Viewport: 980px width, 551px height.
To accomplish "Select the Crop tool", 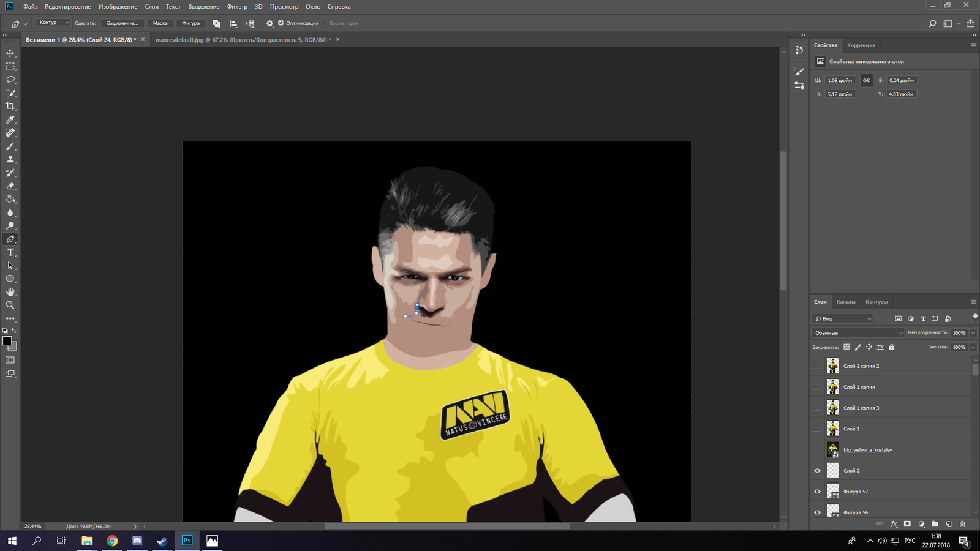I will click(x=10, y=106).
